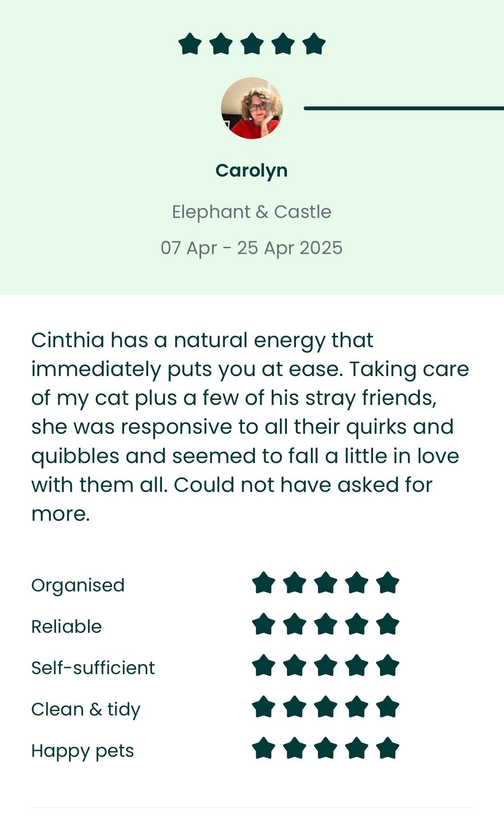Click the dark horizontal line beside the photo

(404, 108)
